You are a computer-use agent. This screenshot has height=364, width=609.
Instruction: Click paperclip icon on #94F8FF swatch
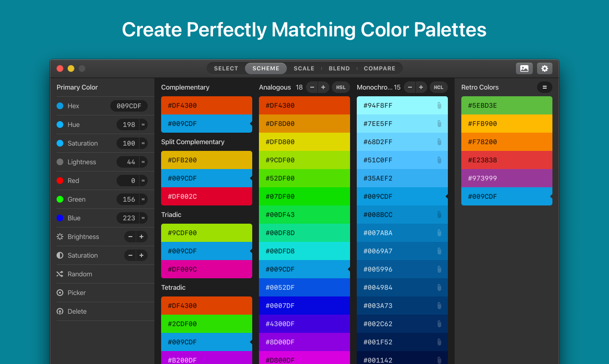point(439,105)
